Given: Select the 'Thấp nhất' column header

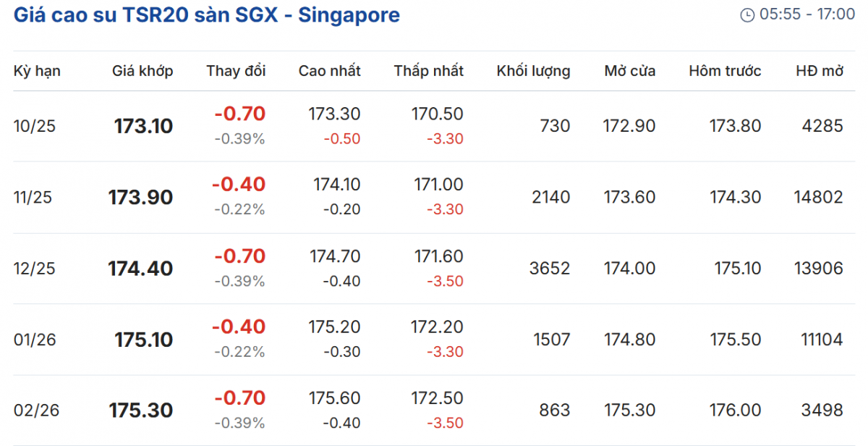Looking at the screenshot, I should click(x=429, y=71).
